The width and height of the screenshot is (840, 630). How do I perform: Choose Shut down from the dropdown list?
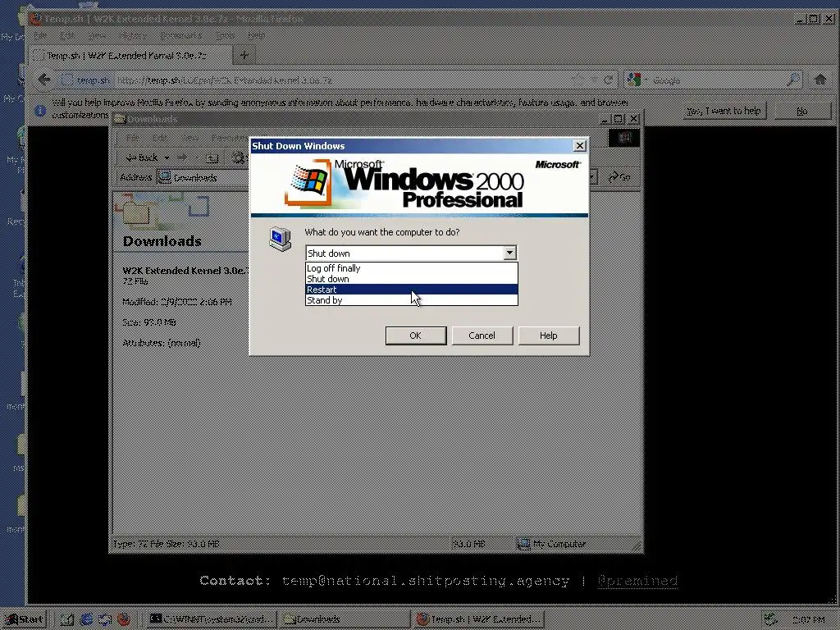pyautogui.click(x=412, y=279)
